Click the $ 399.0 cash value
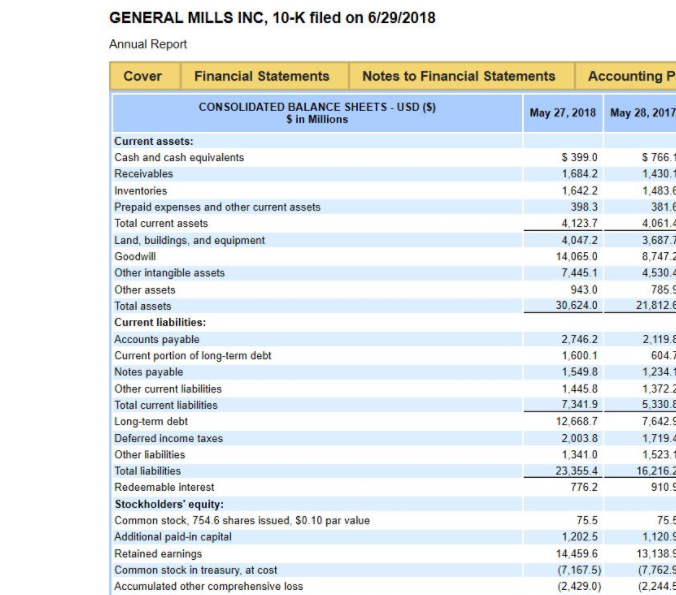The width and height of the screenshot is (676, 595). [579, 157]
